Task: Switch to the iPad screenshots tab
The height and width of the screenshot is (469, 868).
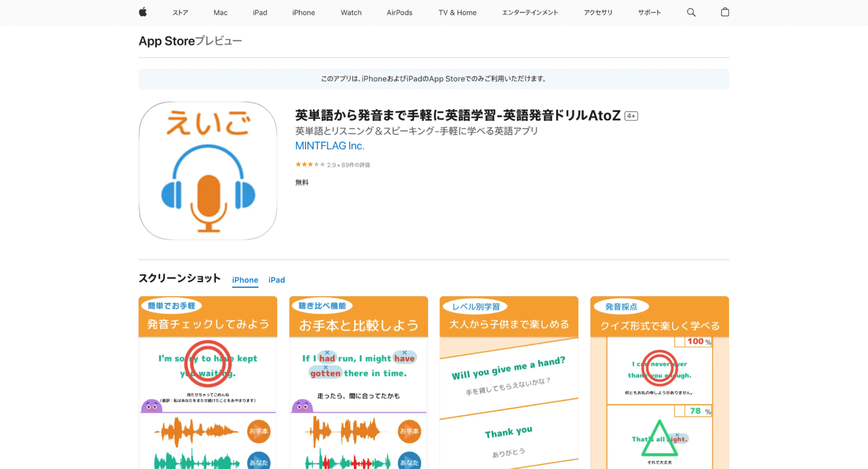Action: (x=277, y=280)
